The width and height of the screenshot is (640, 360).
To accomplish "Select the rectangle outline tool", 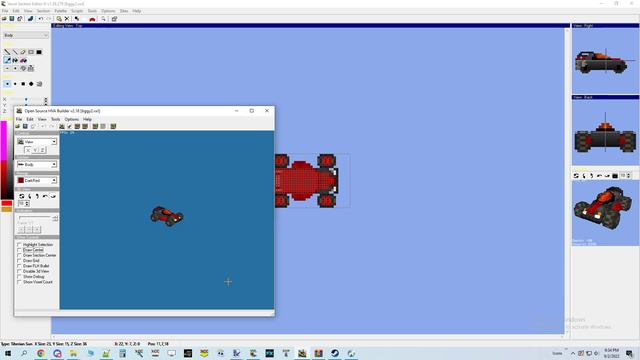I will point(31,52).
